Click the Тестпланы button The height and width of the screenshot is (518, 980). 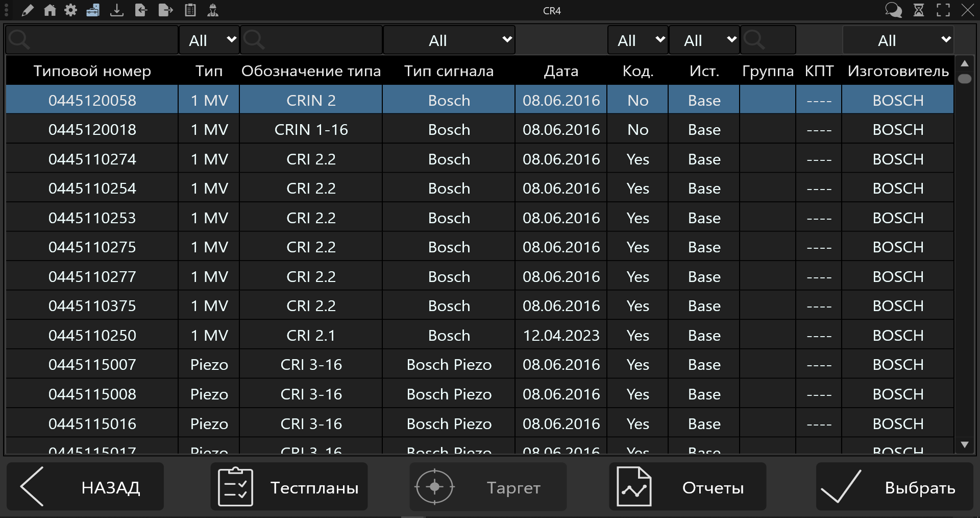289,487
